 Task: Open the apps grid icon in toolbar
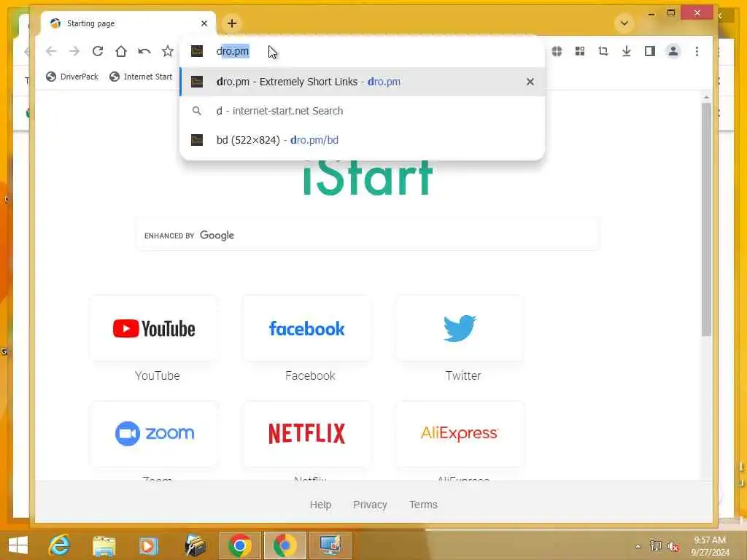click(x=580, y=51)
